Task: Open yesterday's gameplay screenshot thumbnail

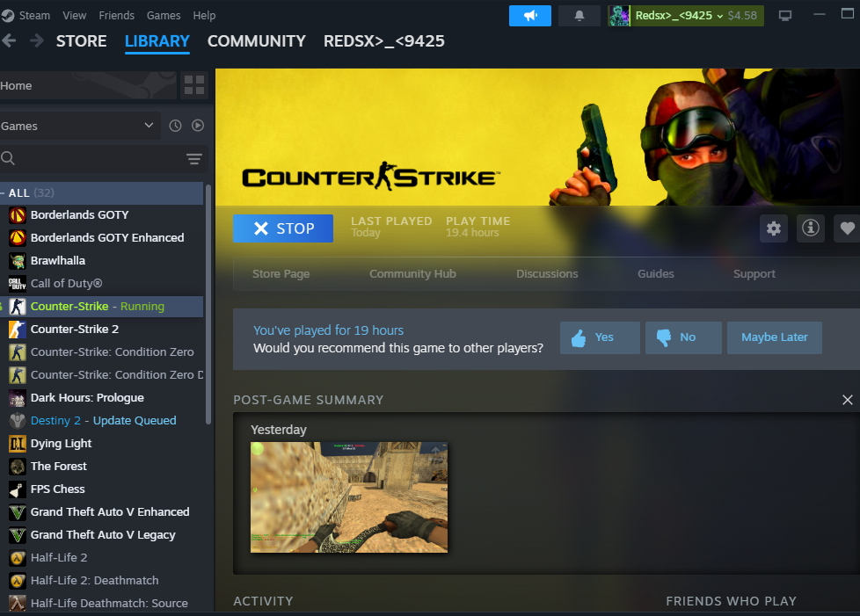Action: coord(349,497)
